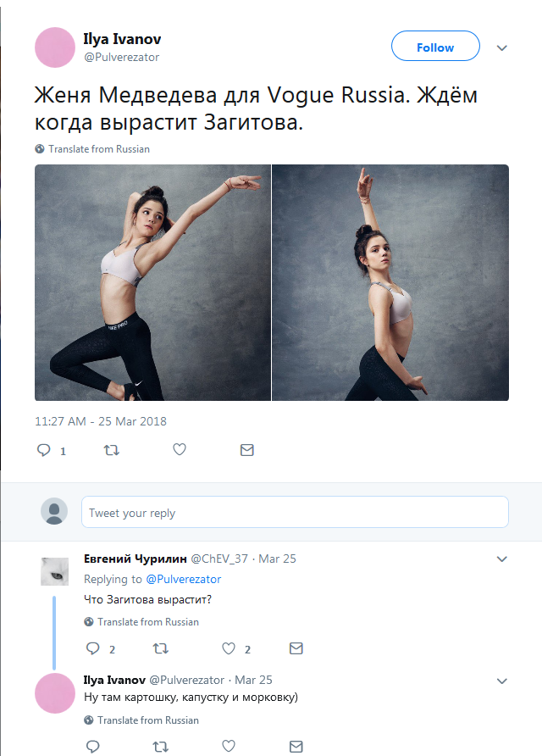Retweet Евгений Чурилин's reply
This screenshot has height=756, width=542.
160,648
